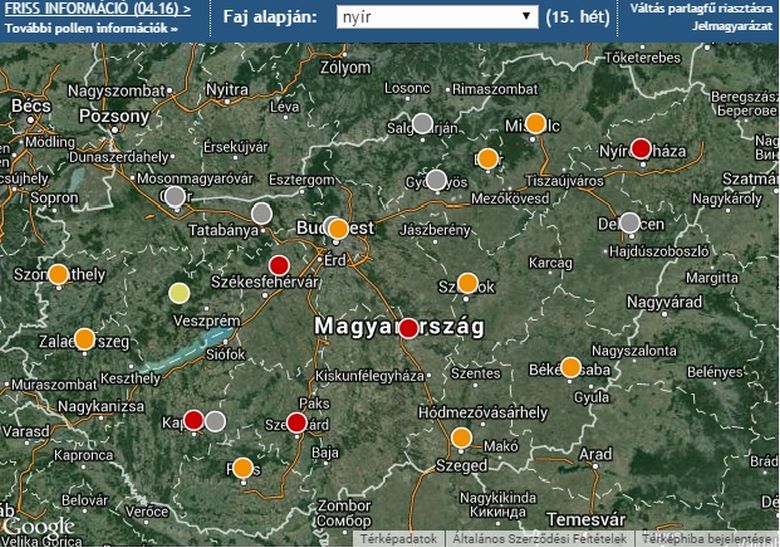Click the red pollen marker at Nyíregyháza
The height and width of the screenshot is (547, 780).
tap(641, 149)
